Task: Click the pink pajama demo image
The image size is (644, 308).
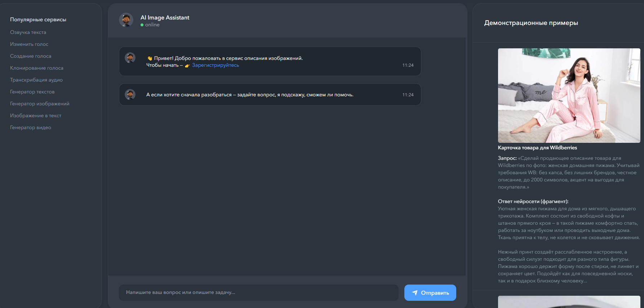Action: point(569,96)
